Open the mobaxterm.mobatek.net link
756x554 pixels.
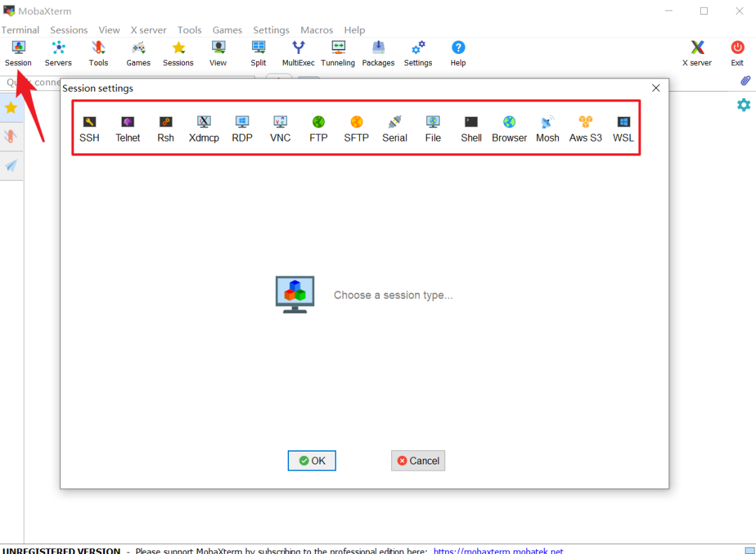click(498, 550)
